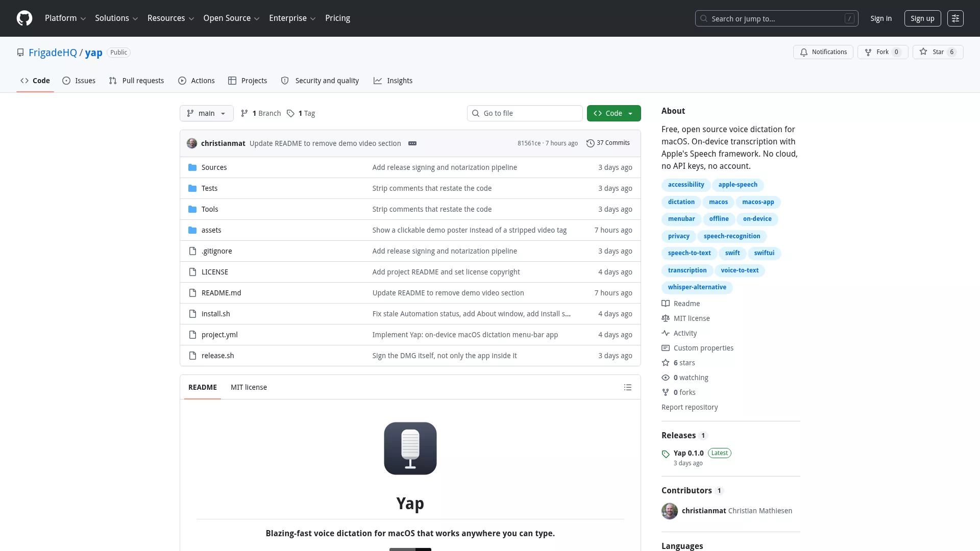Click the GitHub logo icon

24,18
